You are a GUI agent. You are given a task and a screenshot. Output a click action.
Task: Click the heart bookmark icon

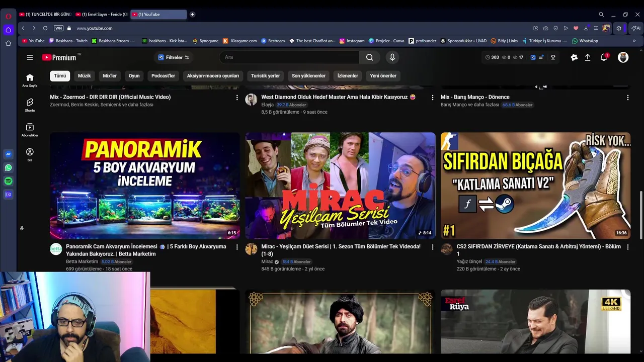(x=576, y=28)
